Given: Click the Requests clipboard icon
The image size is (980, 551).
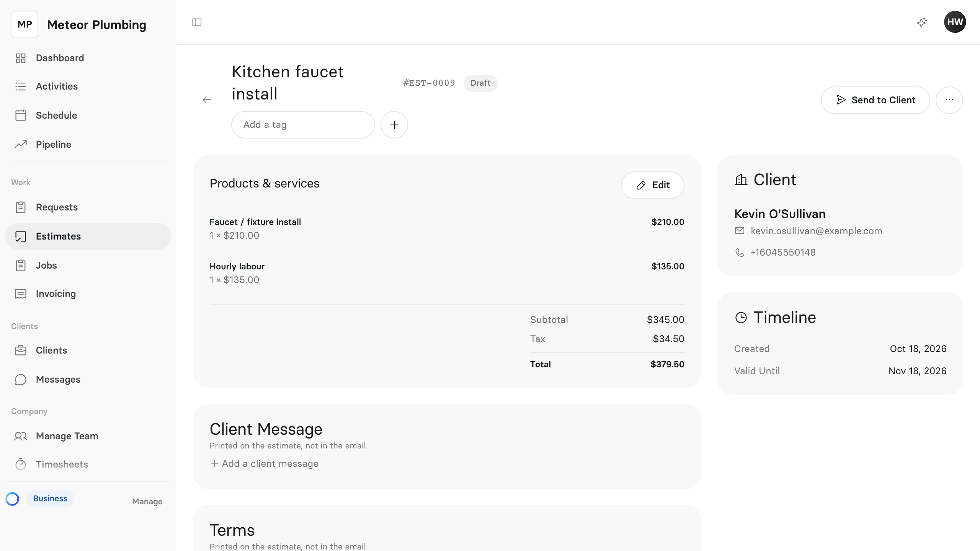Looking at the screenshot, I should (x=20, y=207).
